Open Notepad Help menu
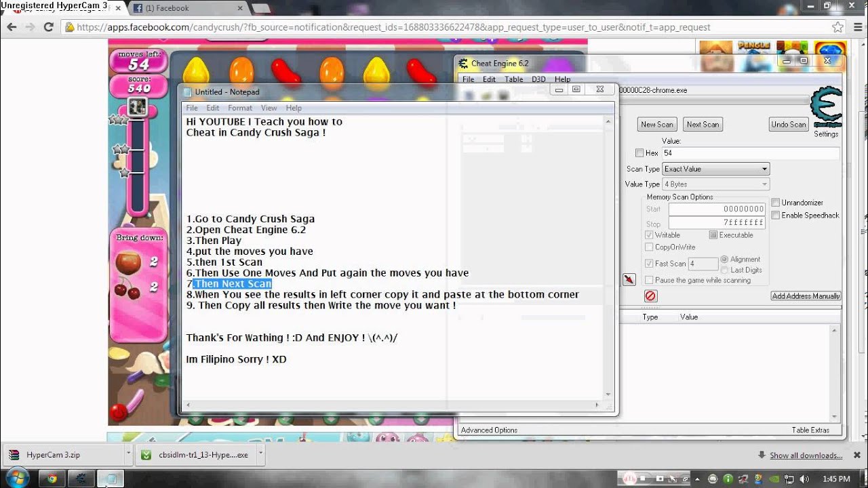868x488 pixels. click(x=294, y=108)
